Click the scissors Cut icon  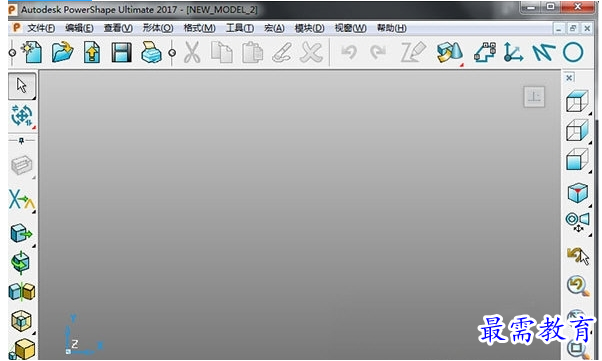tap(192, 52)
